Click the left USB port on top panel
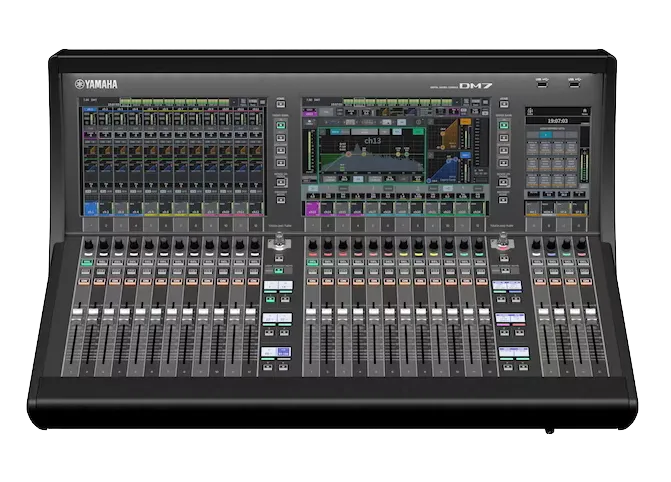The image size is (671, 482). (542, 84)
